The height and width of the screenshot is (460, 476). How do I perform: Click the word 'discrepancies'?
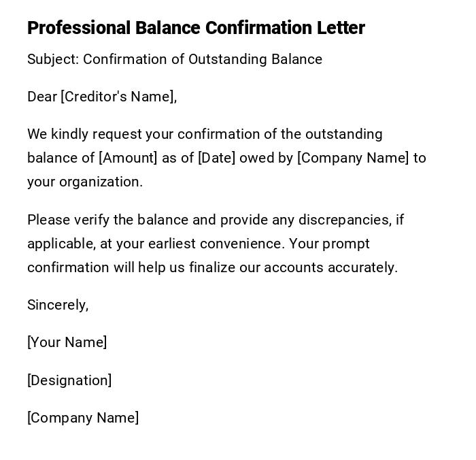coord(344,220)
